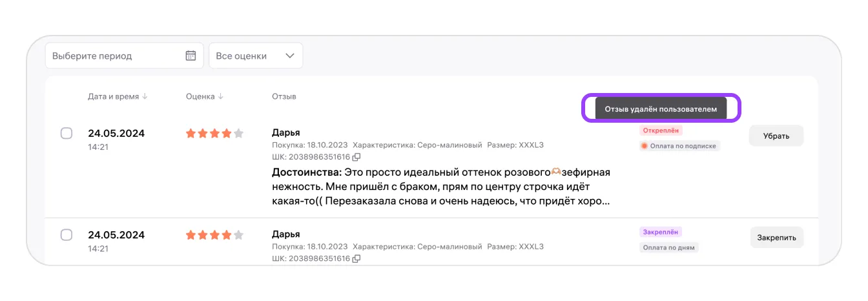Tick the checkbox for first review

point(67,134)
